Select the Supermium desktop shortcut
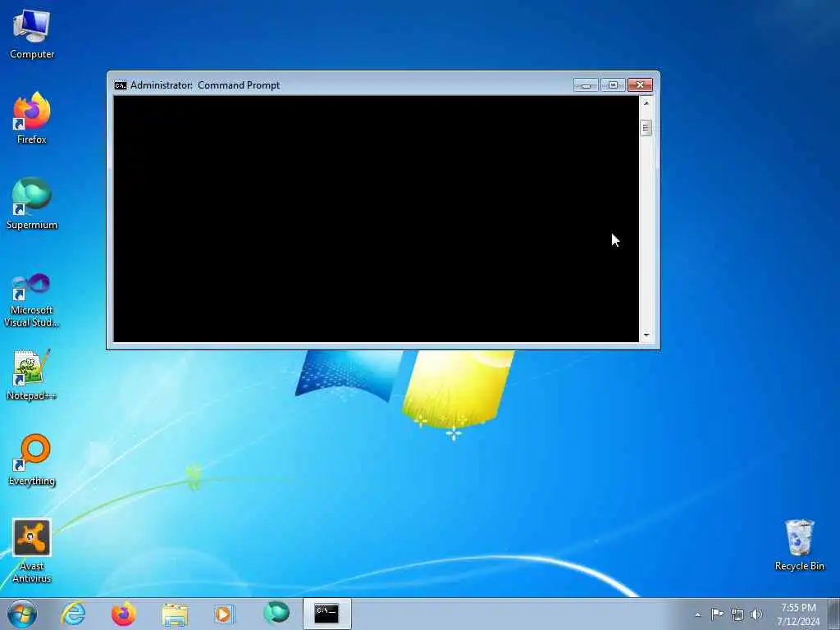The width and height of the screenshot is (840, 630). coord(32,203)
